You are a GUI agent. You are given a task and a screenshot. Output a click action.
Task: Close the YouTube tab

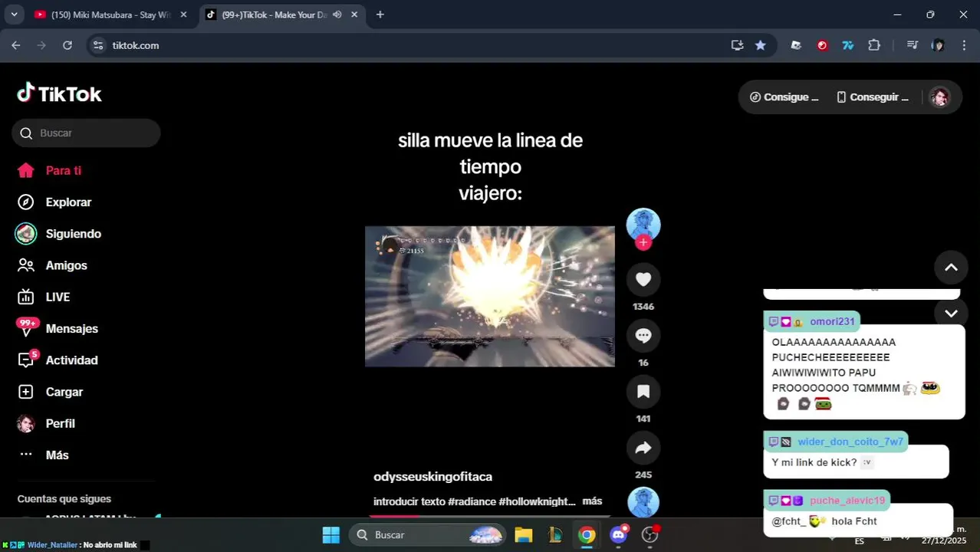point(183,15)
